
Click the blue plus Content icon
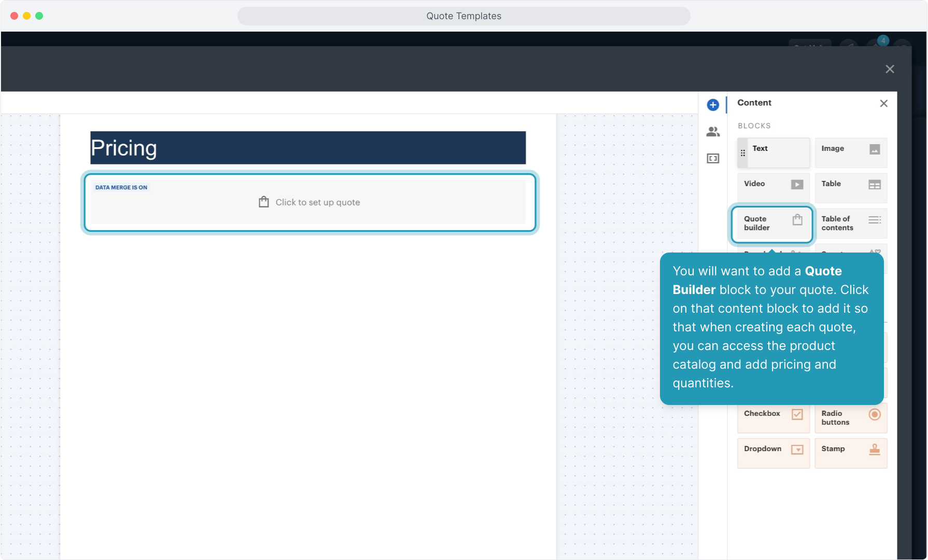[713, 105]
